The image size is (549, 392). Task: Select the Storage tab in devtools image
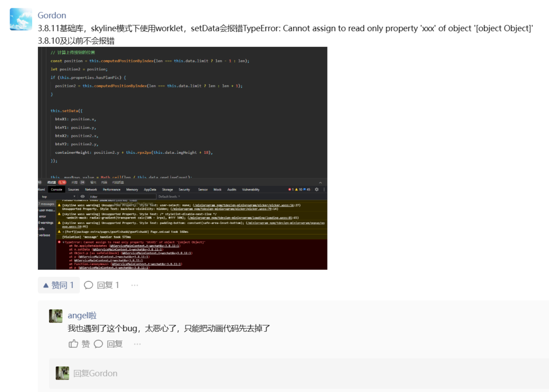167,189
